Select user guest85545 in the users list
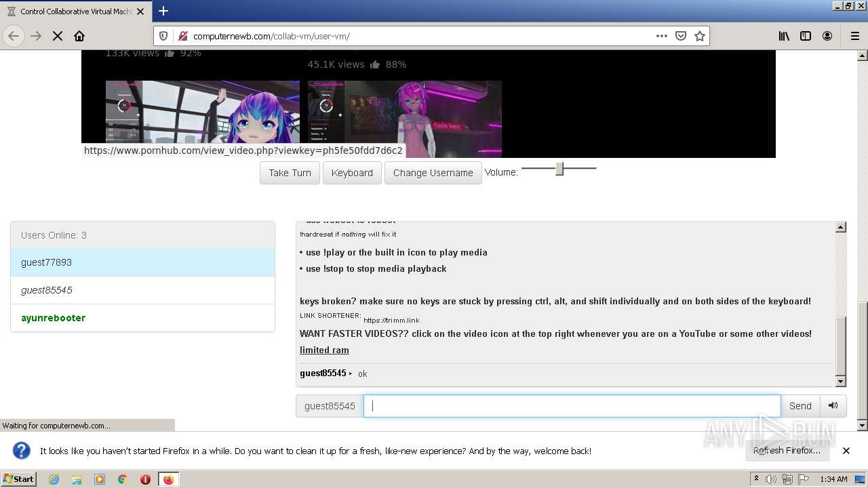Screen dimensions: 868x488 click(x=142, y=290)
